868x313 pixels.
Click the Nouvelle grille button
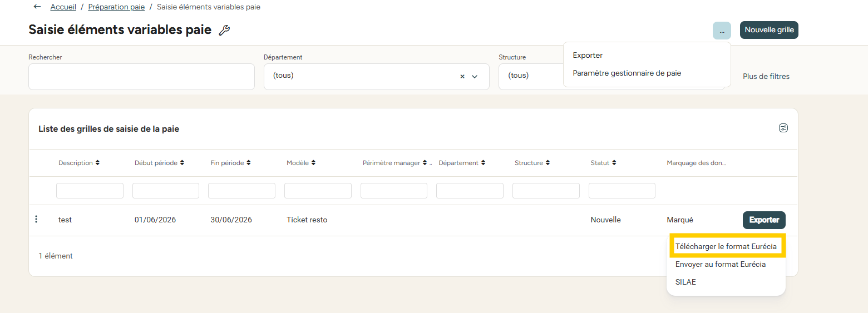pyautogui.click(x=769, y=30)
